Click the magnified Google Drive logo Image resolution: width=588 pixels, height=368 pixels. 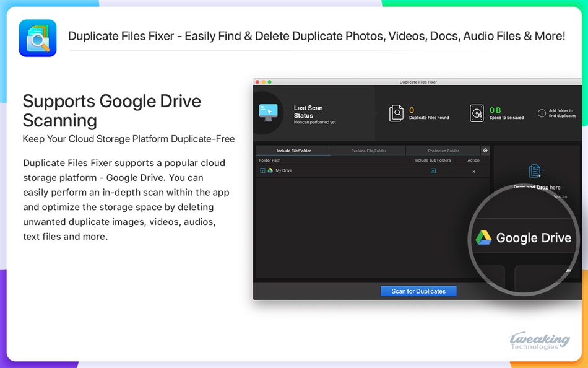[x=483, y=238]
